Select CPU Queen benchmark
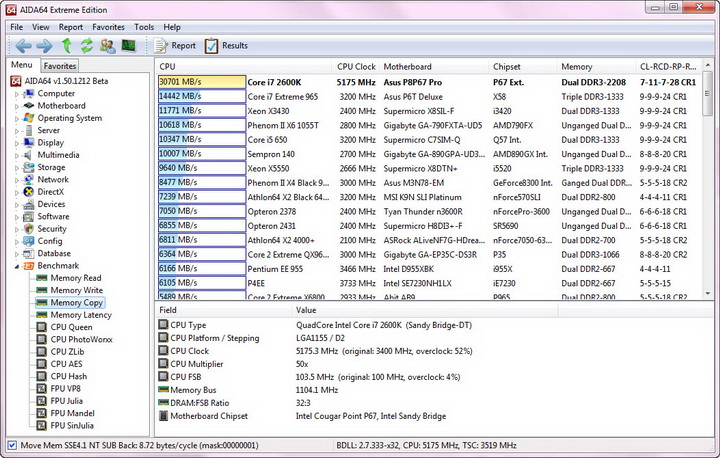 [x=71, y=327]
